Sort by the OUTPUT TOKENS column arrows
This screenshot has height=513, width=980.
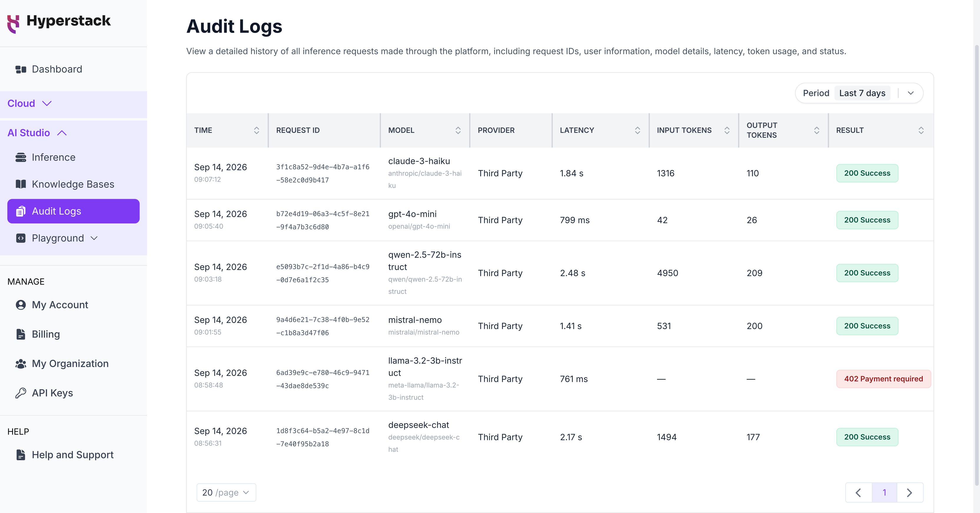point(817,130)
